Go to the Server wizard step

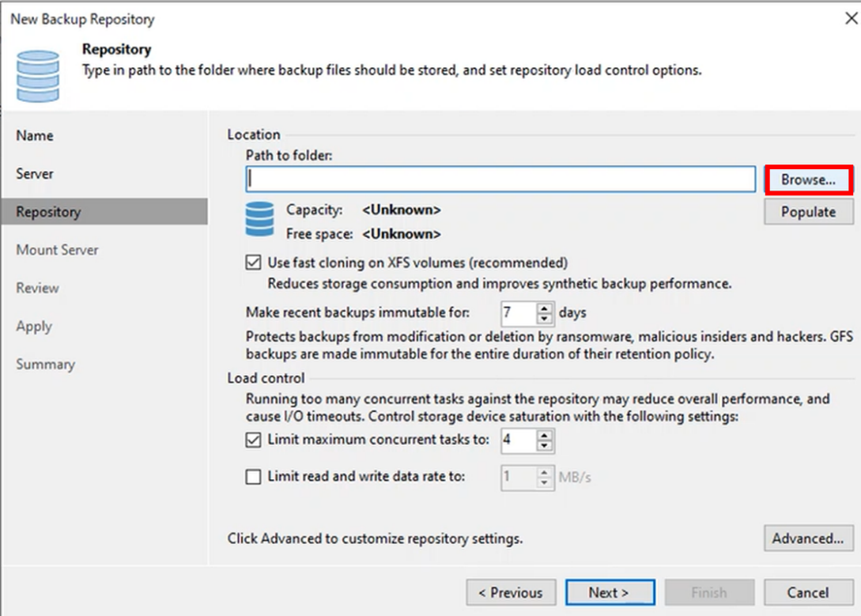(35, 174)
